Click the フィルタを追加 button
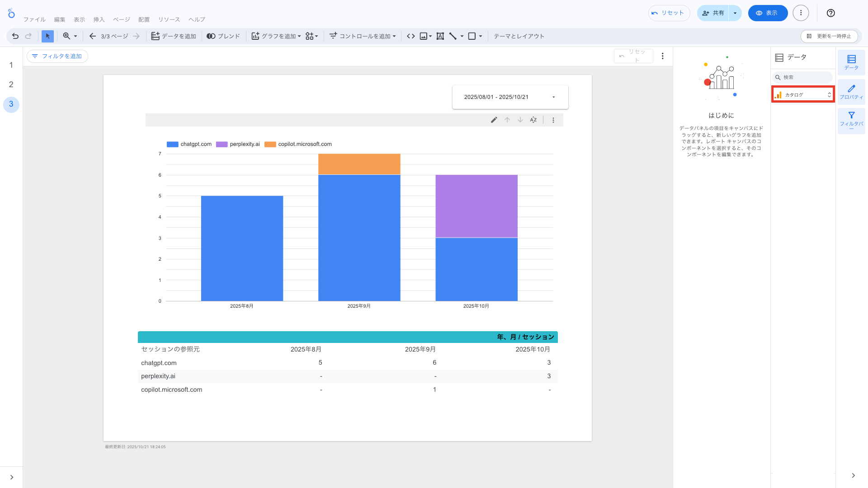The image size is (868, 488). pos(57,56)
